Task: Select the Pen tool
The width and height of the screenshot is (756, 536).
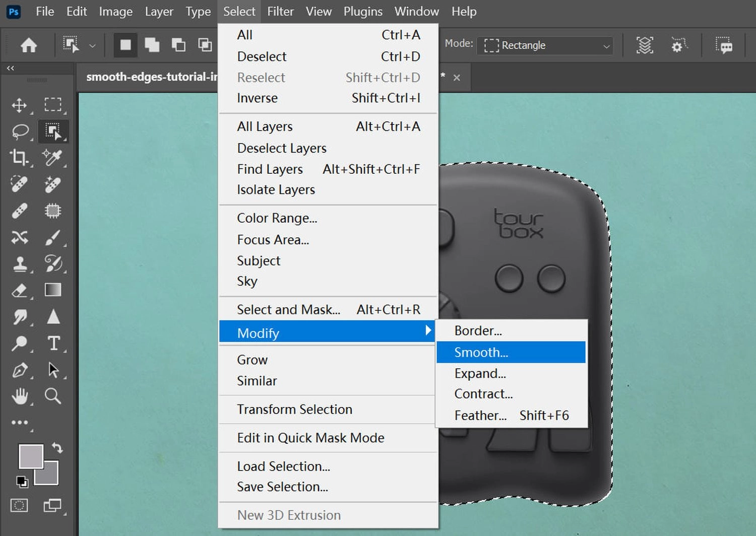Action: click(20, 370)
